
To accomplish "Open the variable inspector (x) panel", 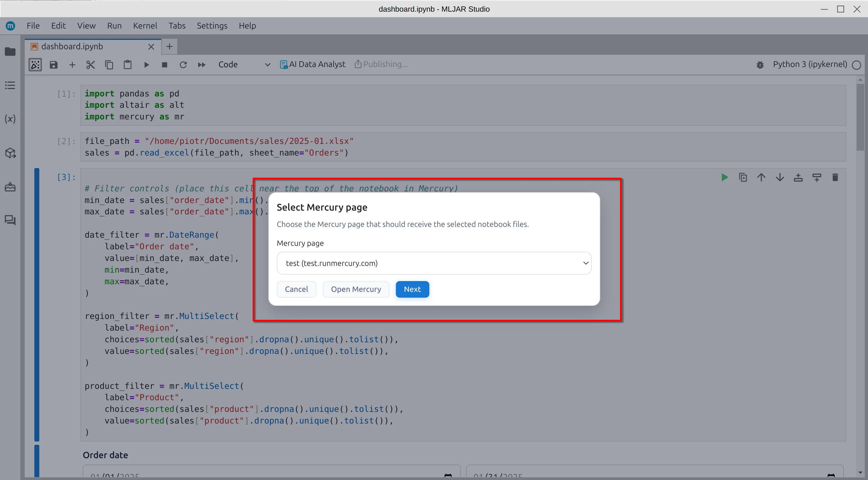I will (x=10, y=119).
